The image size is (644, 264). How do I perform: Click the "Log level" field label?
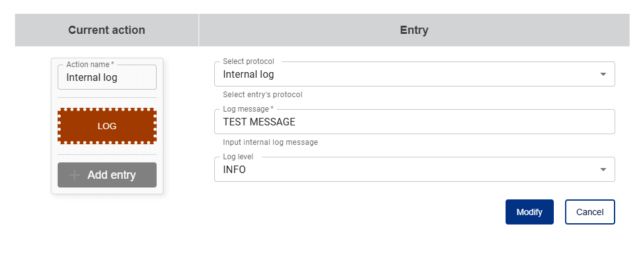pyautogui.click(x=238, y=157)
